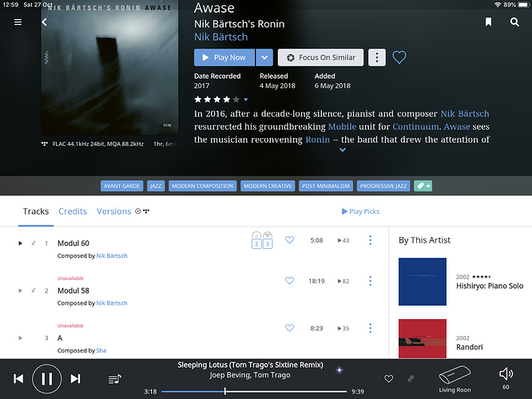532x399 pixels.
Task: Open the search magnifier
Action: coord(514,22)
